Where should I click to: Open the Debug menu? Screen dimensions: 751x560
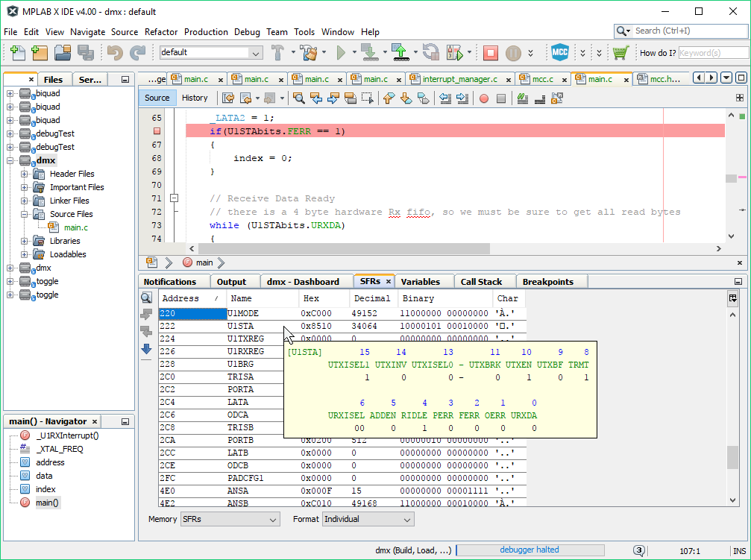(x=247, y=32)
